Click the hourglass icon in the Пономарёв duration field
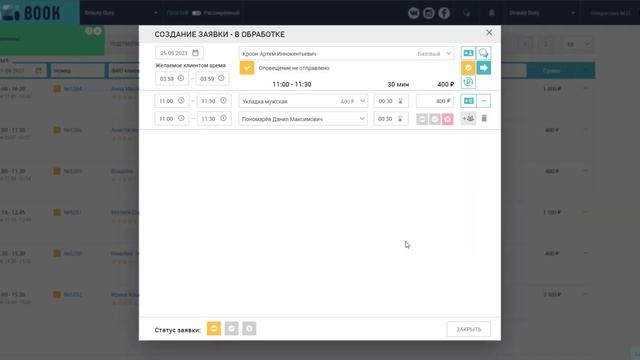The height and width of the screenshot is (360, 640). [400, 119]
